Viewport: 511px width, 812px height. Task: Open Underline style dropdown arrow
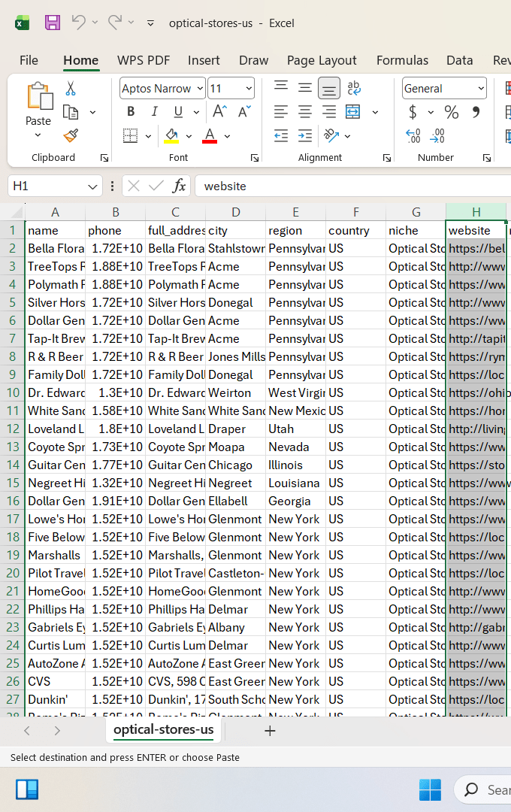pos(196,112)
